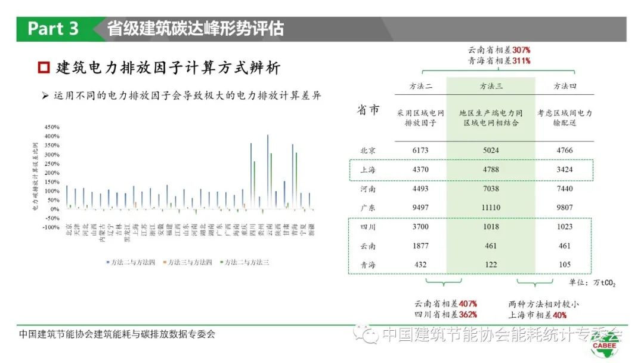This screenshot has height=363, width=644.
Task: Click the 450% label on chart axis
Action: [x=52, y=127]
